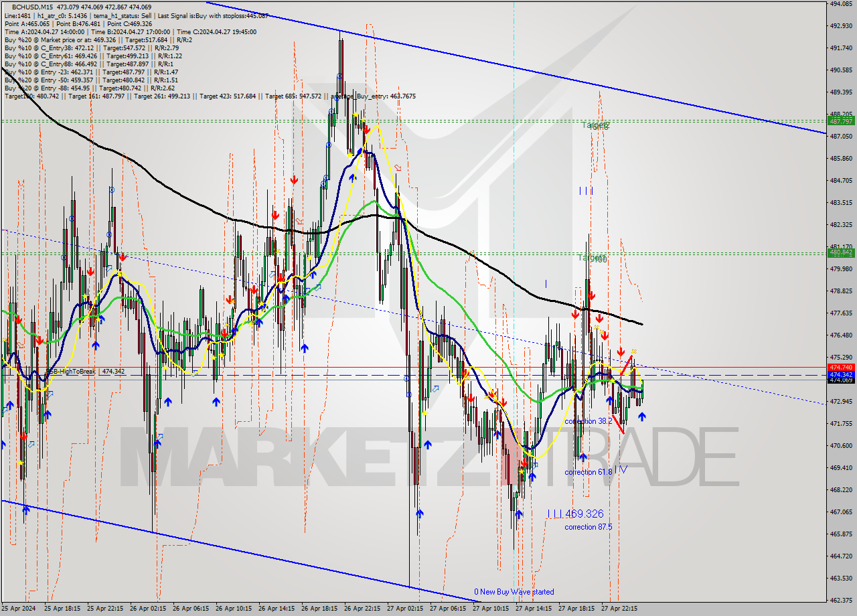Click the '26 Apr 02:15' time axis label
Viewport: 857px width, 616px height.
(x=147, y=609)
